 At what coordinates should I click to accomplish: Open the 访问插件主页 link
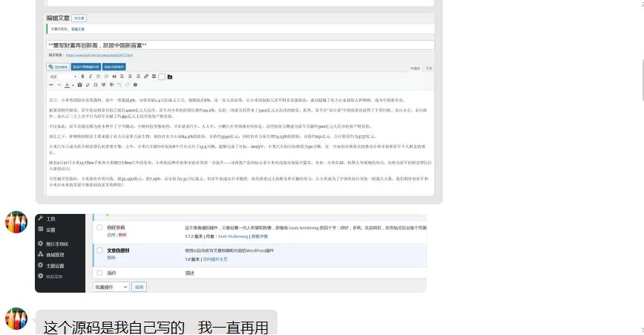215,259
